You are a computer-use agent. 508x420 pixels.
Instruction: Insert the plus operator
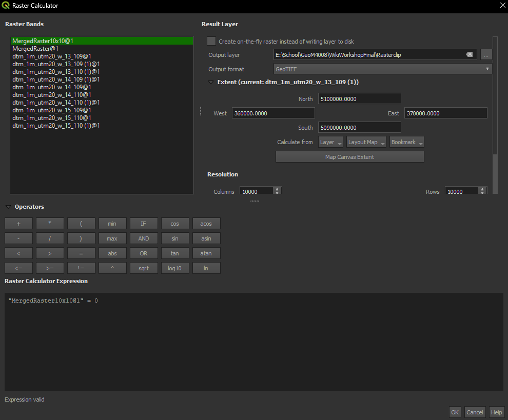click(x=18, y=224)
